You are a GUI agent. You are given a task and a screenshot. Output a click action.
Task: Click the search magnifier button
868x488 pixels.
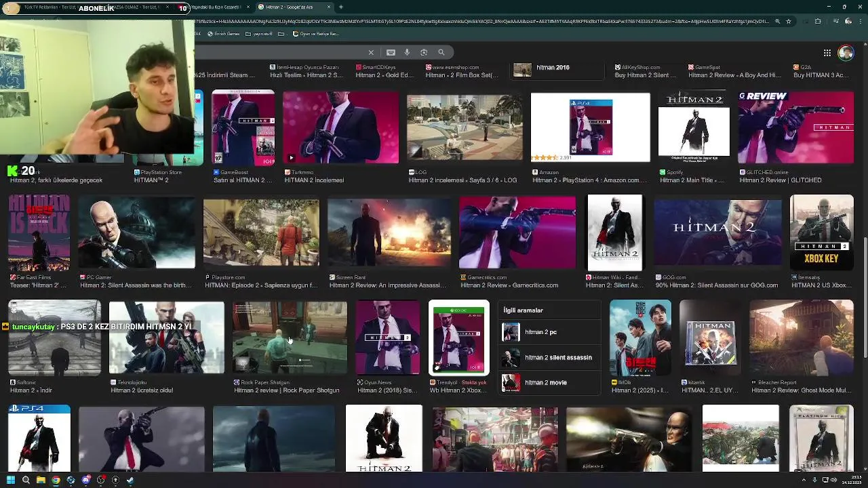tap(441, 52)
